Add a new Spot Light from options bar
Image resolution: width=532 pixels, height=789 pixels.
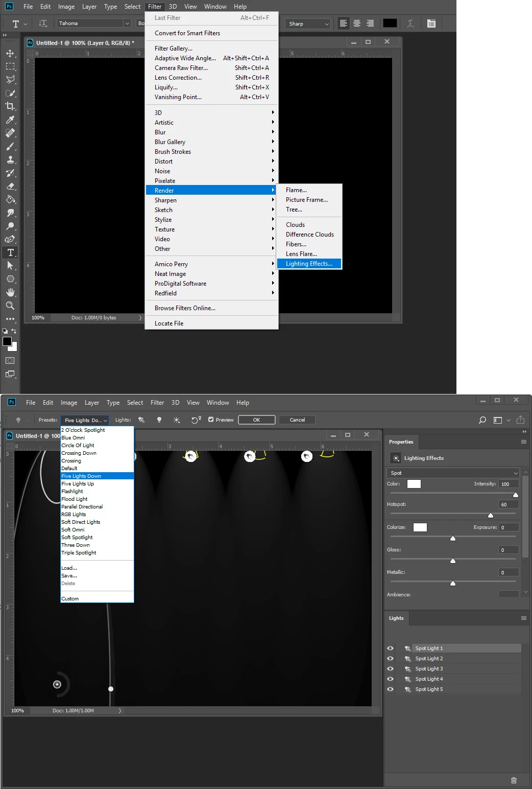142,420
